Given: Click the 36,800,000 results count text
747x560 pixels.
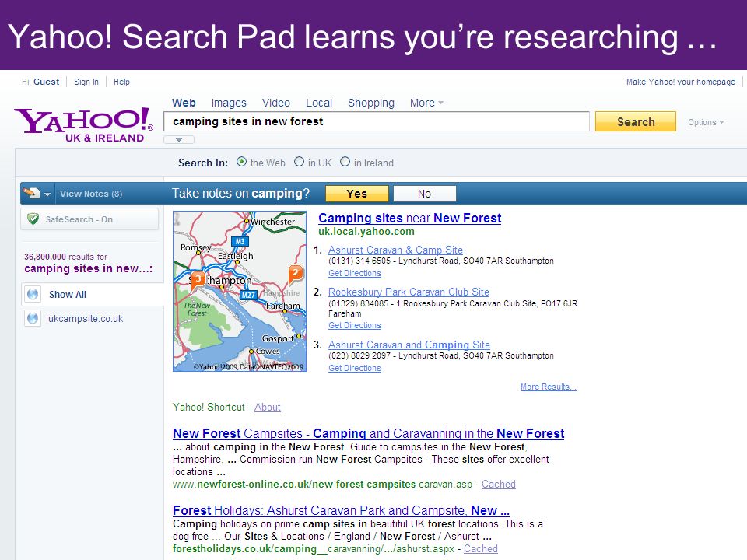Looking at the screenshot, I should 65,257.
